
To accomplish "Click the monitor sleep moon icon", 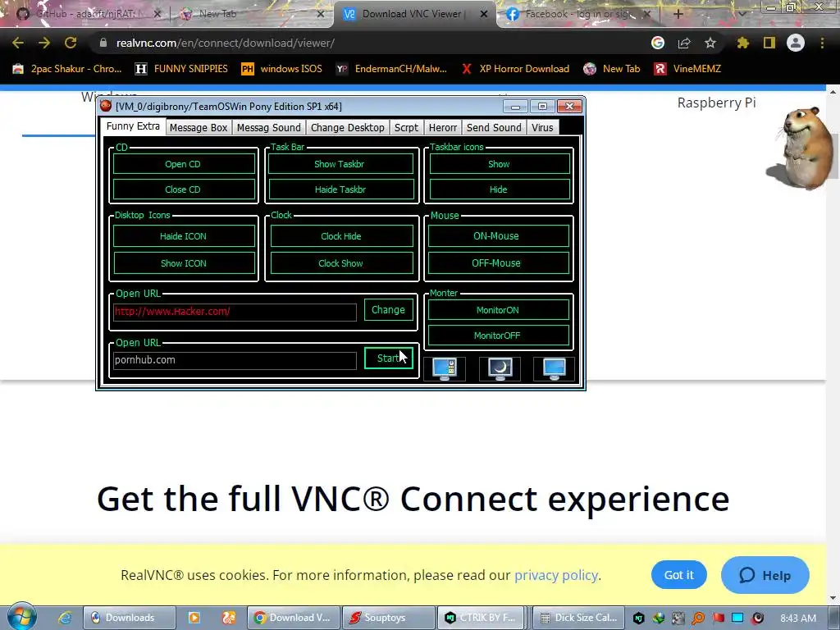I will pyautogui.click(x=500, y=368).
